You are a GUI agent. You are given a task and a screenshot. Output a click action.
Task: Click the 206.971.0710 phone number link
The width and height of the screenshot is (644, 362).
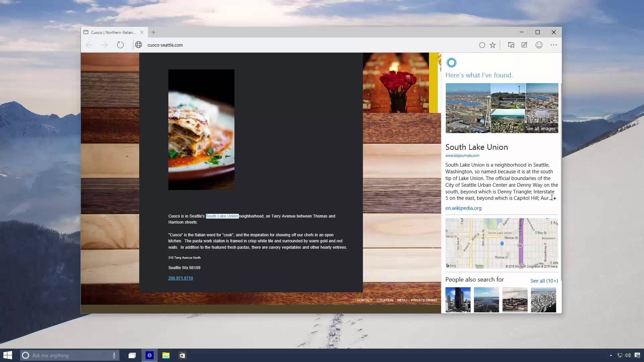(180, 278)
